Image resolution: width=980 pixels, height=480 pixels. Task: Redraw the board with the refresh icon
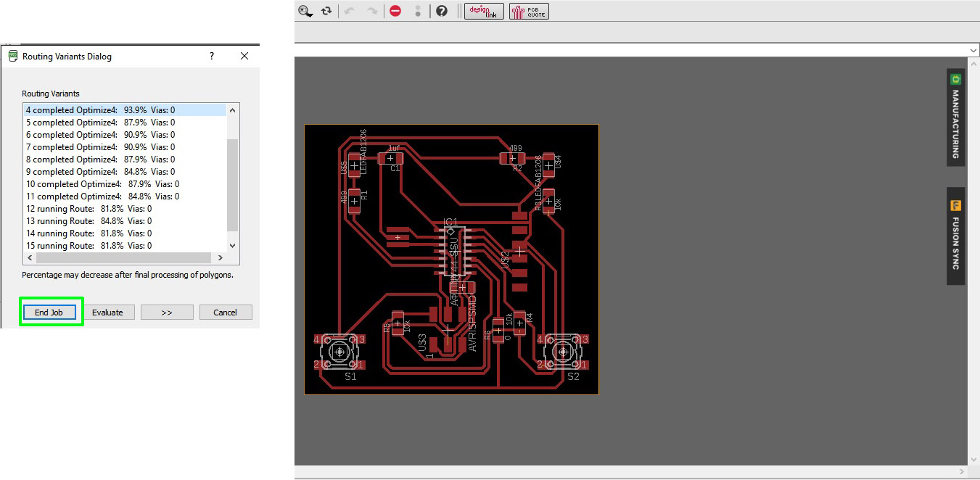point(326,11)
